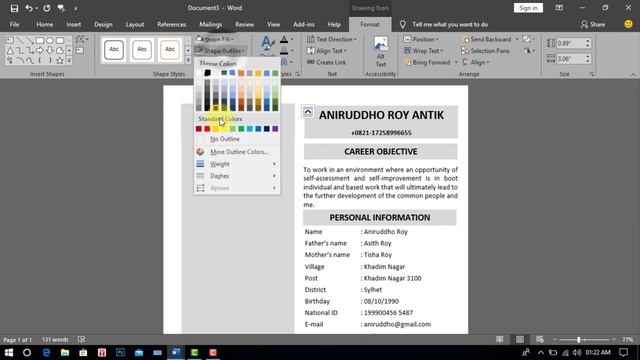Click the Tell me what you want search box
Viewport: 640px width, 360px height.
coord(450,24)
